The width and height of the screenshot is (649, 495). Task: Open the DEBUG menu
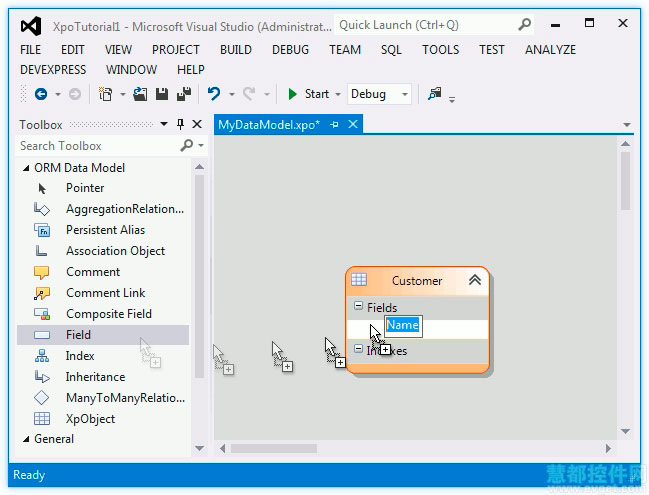(291, 50)
